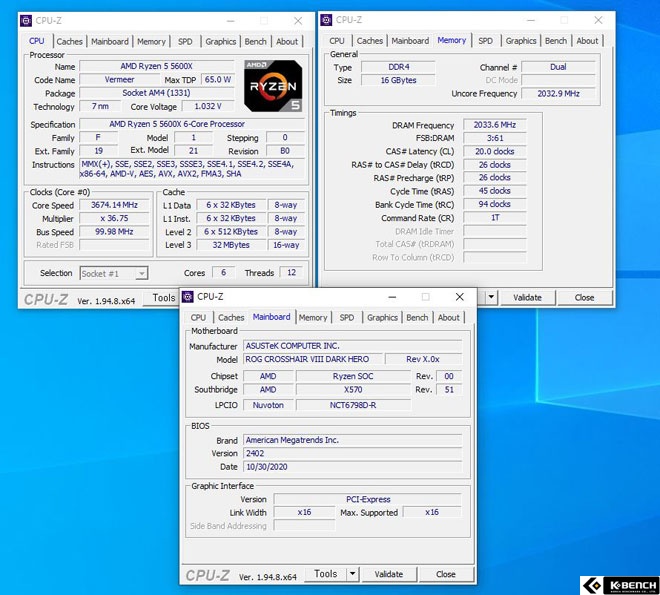This screenshot has height=595, width=660.
Task: Click the CPU-Z app icon in the Memory window title bar
Action: [326, 20]
